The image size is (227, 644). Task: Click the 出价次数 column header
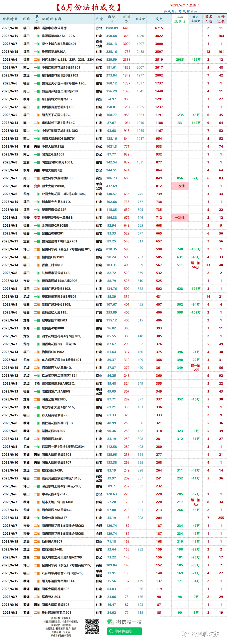click(221, 19)
